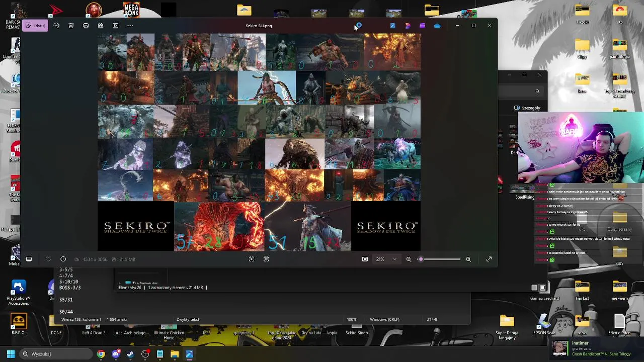This screenshot has height=362, width=644.
Task: Open Windows Start menu
Action: click(x=11, y=354)
